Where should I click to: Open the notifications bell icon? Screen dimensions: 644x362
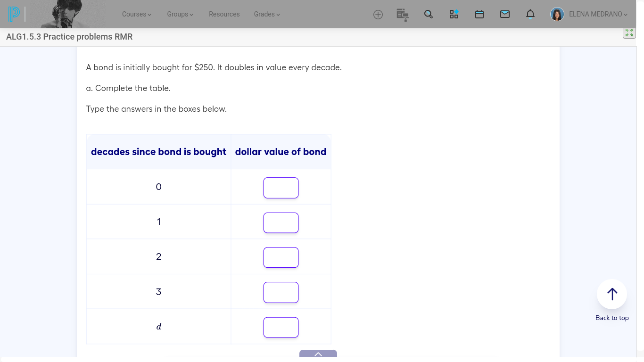click(x=530, y=14)
